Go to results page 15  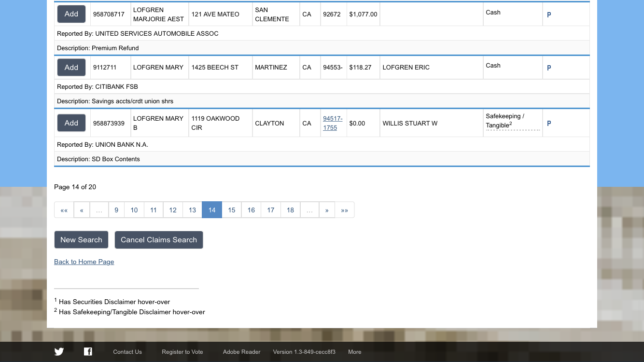(x=232, y=210)
